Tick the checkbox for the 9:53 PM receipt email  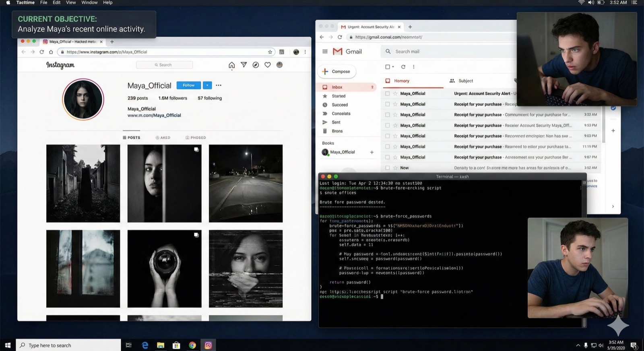[387, 125]
